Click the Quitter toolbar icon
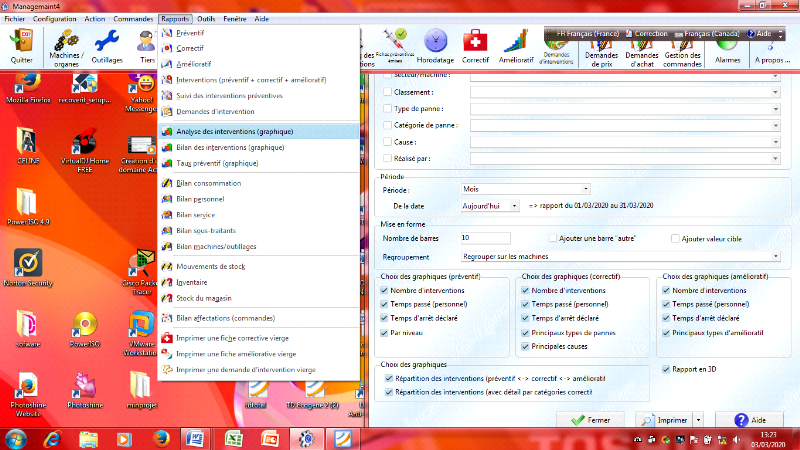Screen dimensions: 800x450 click(x=19, y=45)
